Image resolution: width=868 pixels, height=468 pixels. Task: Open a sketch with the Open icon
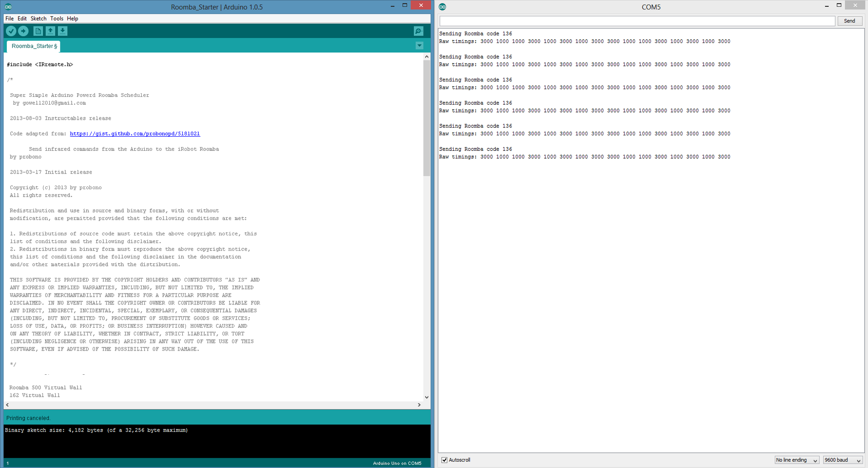50,31
